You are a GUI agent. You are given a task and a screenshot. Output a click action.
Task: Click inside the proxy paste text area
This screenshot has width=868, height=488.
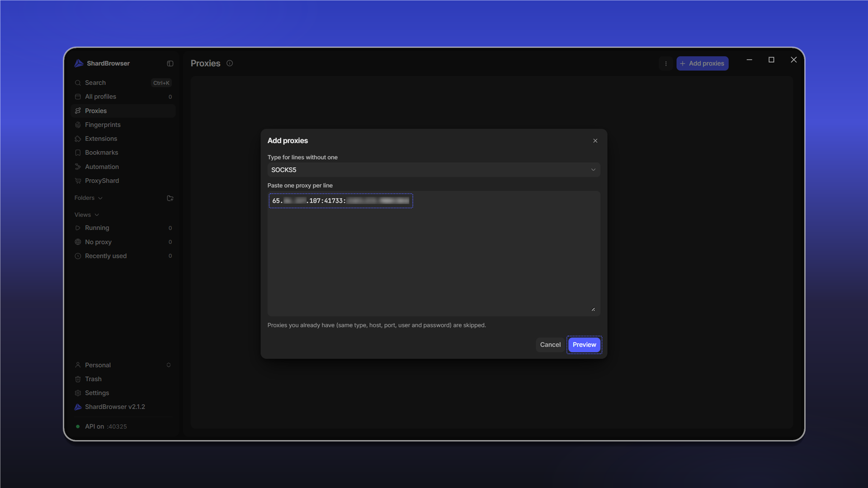434,253
